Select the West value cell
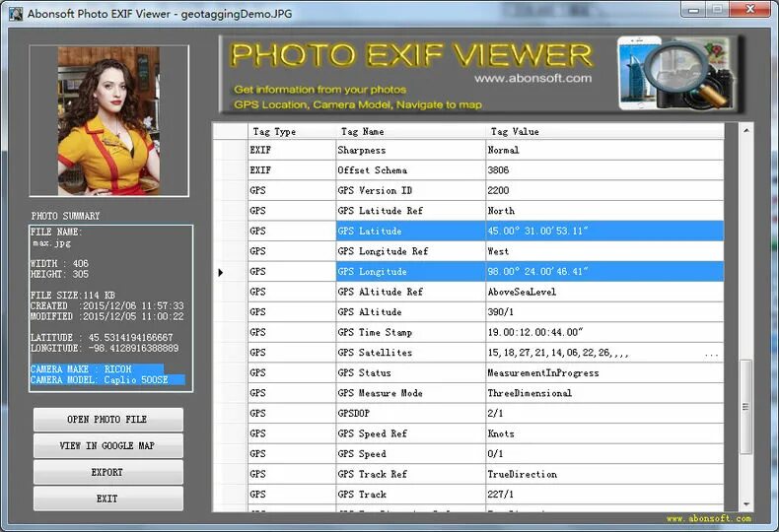779x532 pixels. point(604,251)
